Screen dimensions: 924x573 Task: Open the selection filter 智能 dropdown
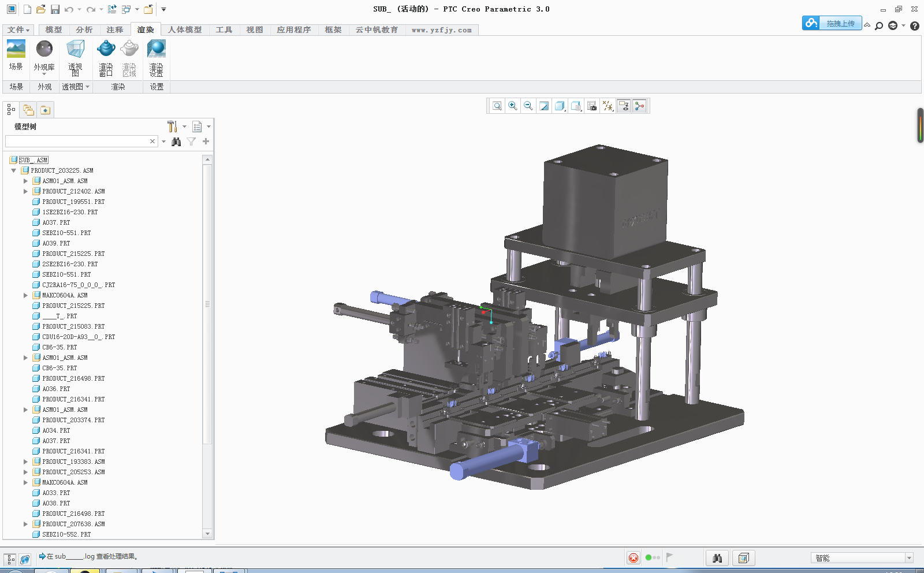point(908,558)
